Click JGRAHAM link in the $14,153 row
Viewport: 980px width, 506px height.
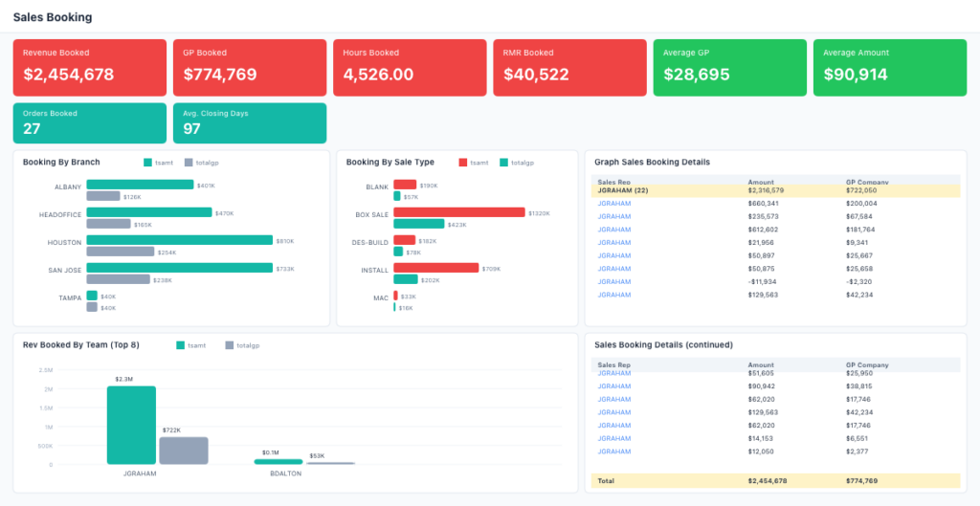(x=613, y=438)
